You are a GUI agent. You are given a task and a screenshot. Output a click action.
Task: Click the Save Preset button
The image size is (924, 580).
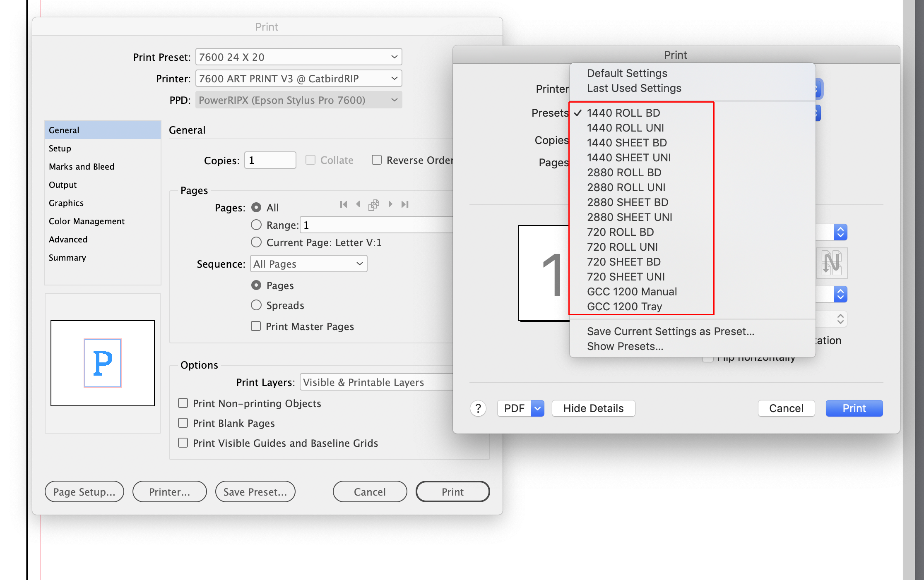[255, 491]
